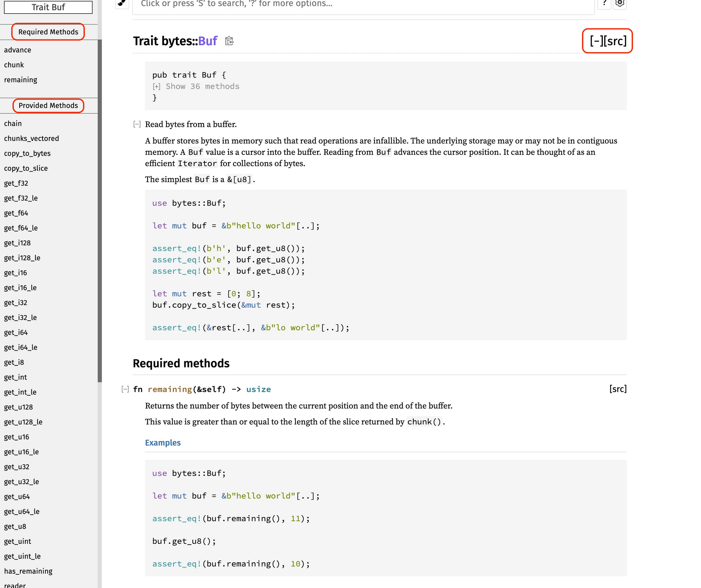The image size is (701, 588).
Task: Jump to Required Methods sidebar section
Action: (48, 32)
